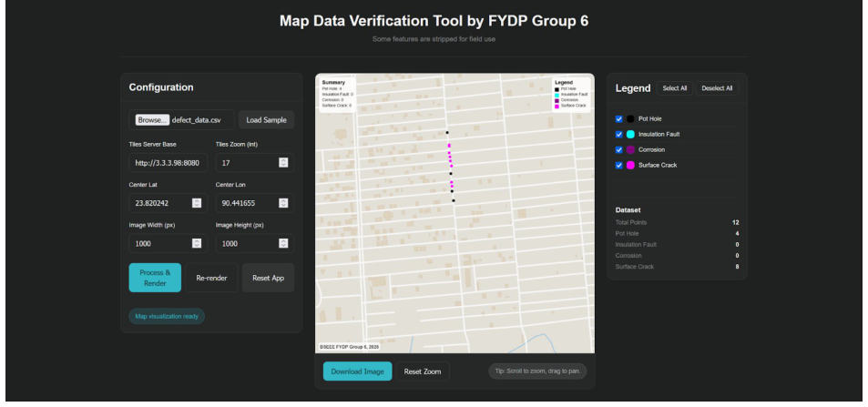Click the Reset App button
The image size is (868, 407).
268,278
